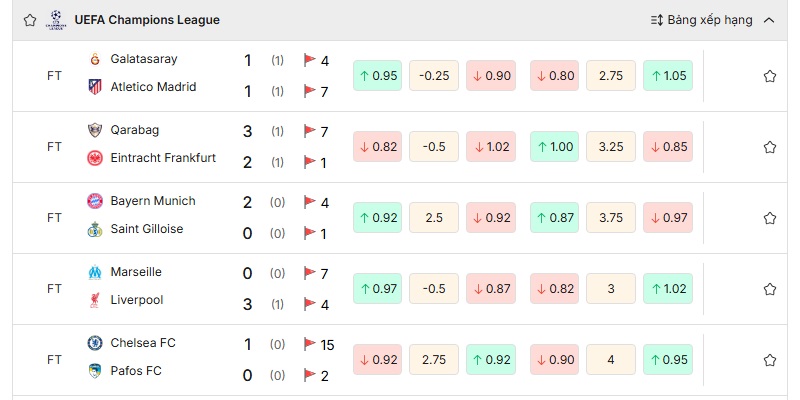The width and height of the screenshot is (800, 400).
Task: Collapse the UEFA Champions League section
Action: pyautogui.click(x=769, y=20)
